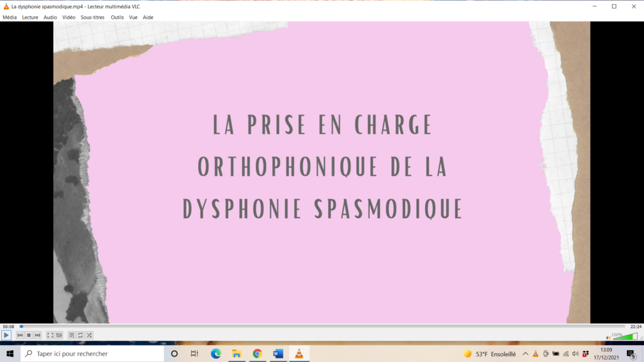Click the elapsed time 00:08 label
644x362 pixels.
(x=8, y=326)
